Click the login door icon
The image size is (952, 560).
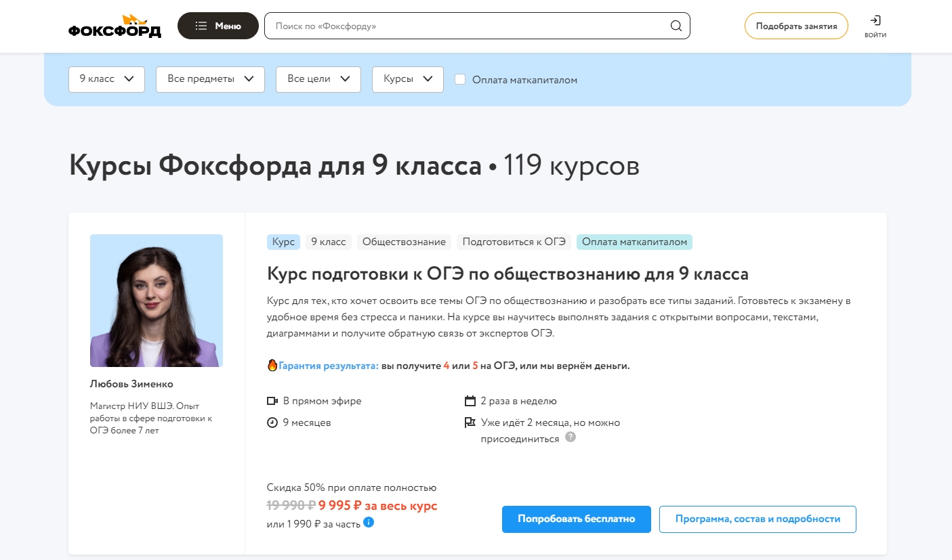[875, 20]
